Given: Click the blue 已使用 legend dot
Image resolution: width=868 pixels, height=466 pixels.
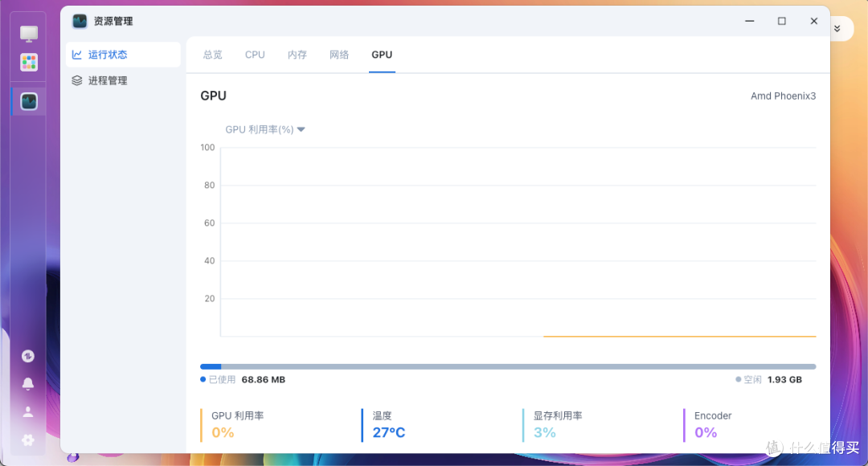Looking at the screenshot, I should pyautogui.click(x=203, y=380).
